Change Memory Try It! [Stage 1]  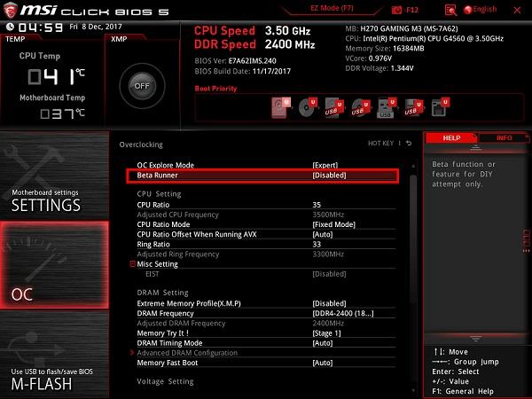pos(326,333)
